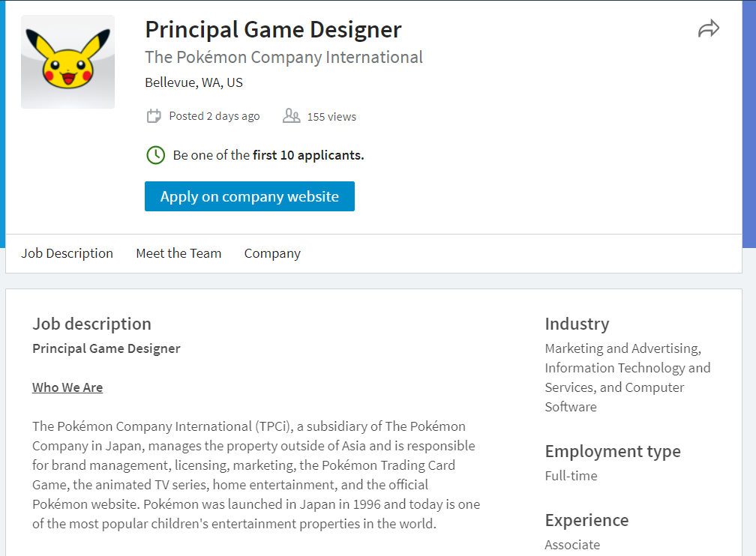Click The Pokémon Company International name
This screenshot has height=556, width=756.
click(283, 57)
